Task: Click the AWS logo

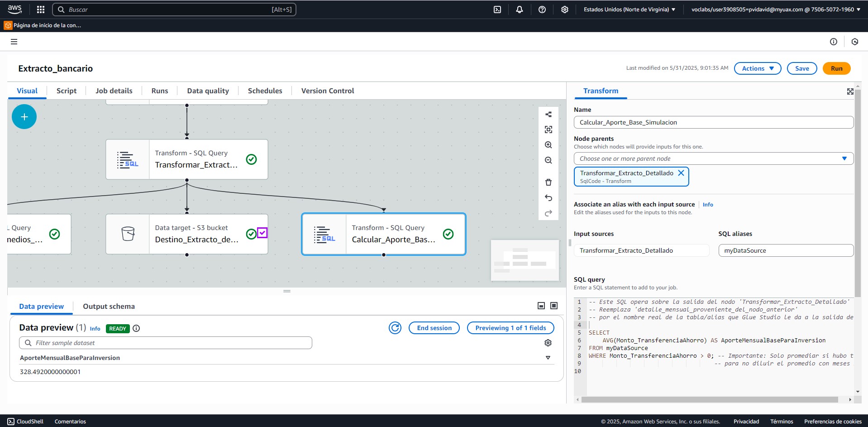Action: tap(15, 9)
